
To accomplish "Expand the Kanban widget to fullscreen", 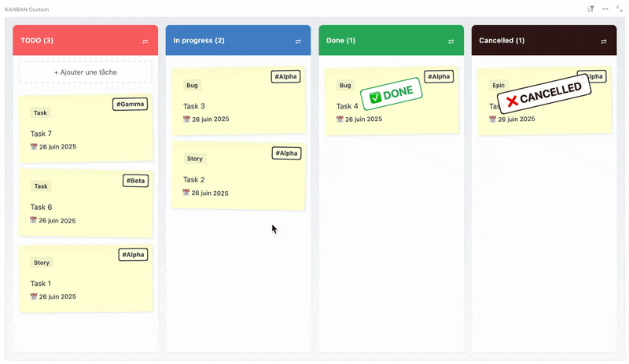I will 620,9.
